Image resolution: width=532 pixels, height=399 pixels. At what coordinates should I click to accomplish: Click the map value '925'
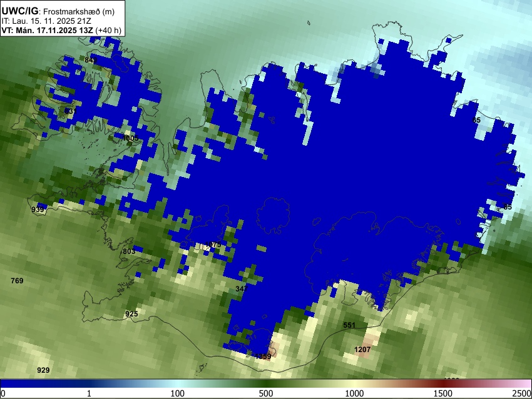(131, 313)
